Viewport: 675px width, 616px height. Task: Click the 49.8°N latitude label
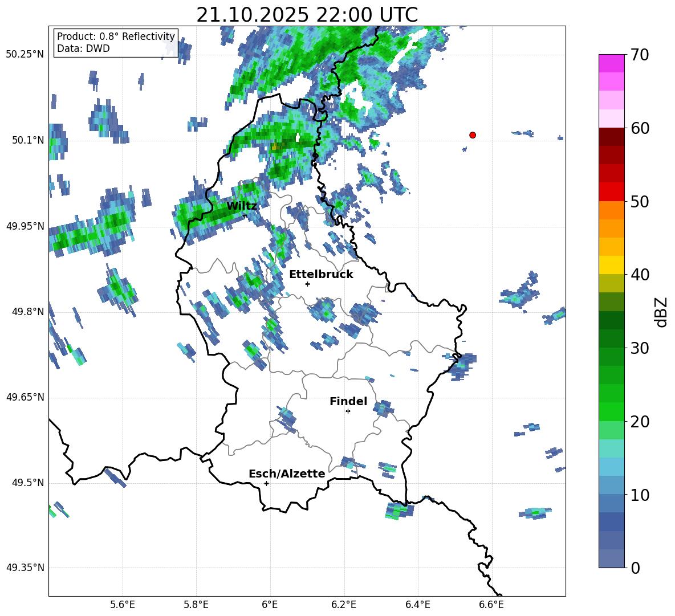(x=28, y=312)
